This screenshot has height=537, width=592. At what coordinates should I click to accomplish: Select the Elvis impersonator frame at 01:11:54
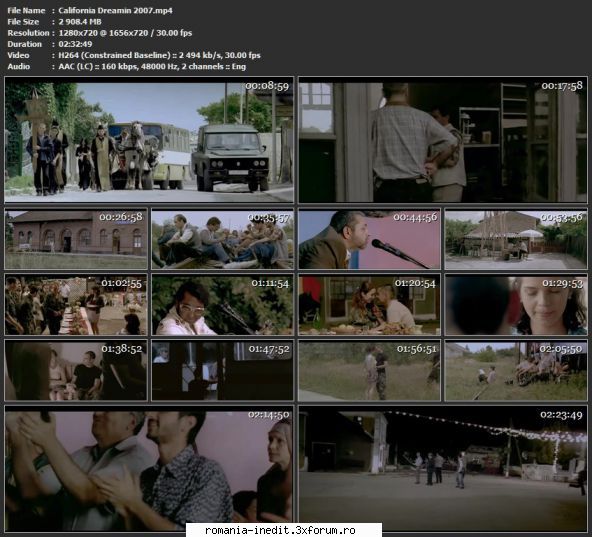[x=222, y=304]
